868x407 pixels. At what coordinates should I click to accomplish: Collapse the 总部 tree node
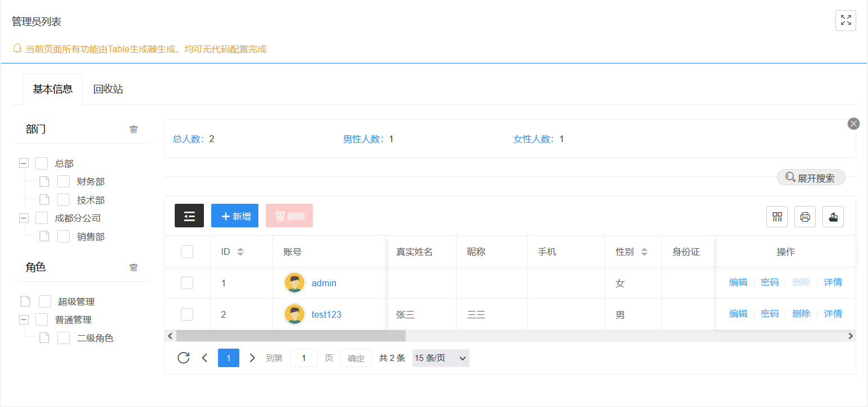tap(24, 163)
